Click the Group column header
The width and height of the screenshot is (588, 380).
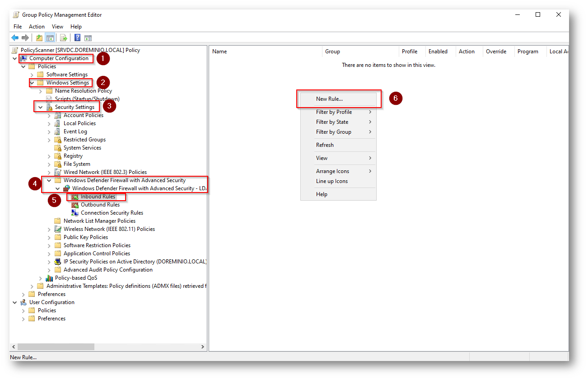360,52
